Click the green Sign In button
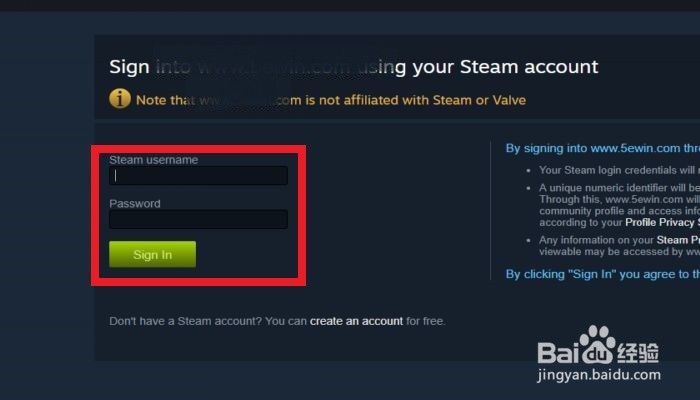The image size is (700, 400). coord(152,254)
